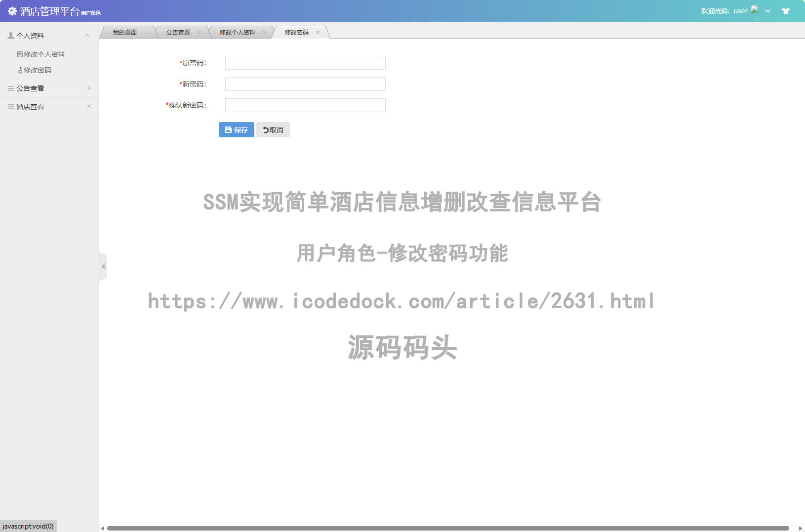
Task: Focus the 原密码 input field
Action: coord(305,63)
